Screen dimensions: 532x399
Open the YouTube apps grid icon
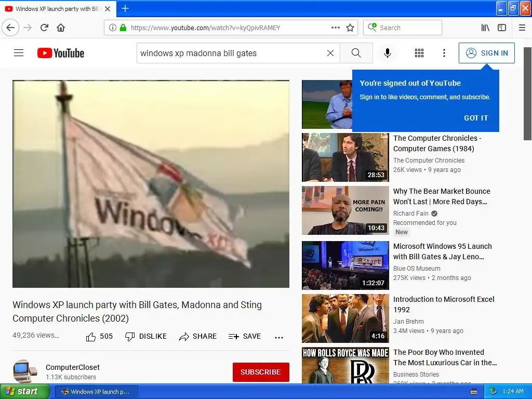click(419, 53)
